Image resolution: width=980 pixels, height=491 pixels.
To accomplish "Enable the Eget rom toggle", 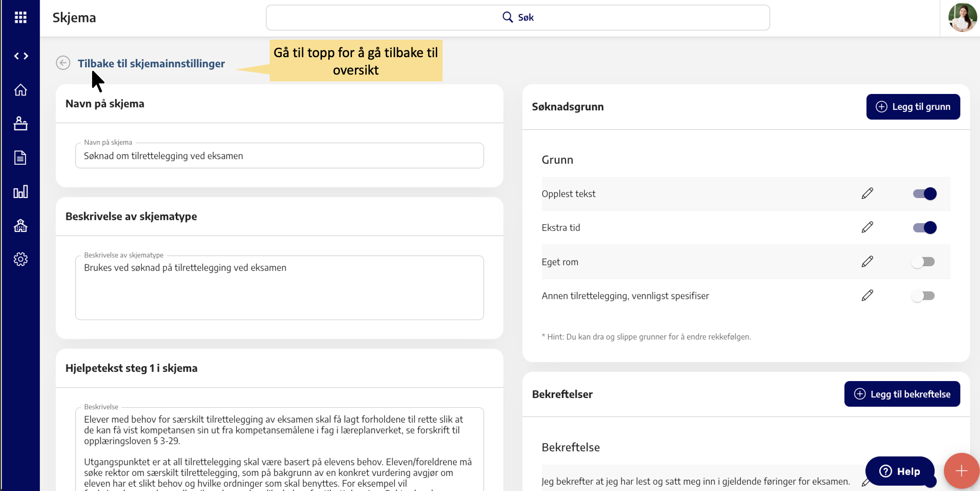I will coord(923,262).
